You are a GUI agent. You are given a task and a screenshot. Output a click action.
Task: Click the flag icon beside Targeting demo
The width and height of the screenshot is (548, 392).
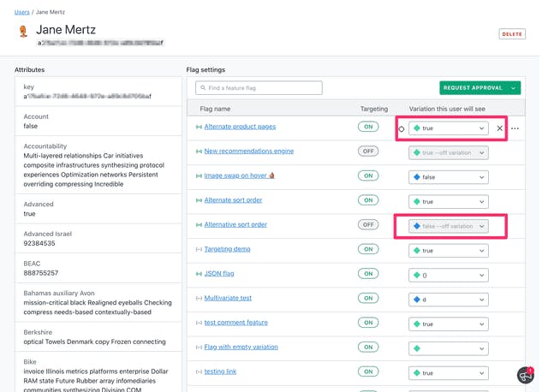[x=199, y=250]
